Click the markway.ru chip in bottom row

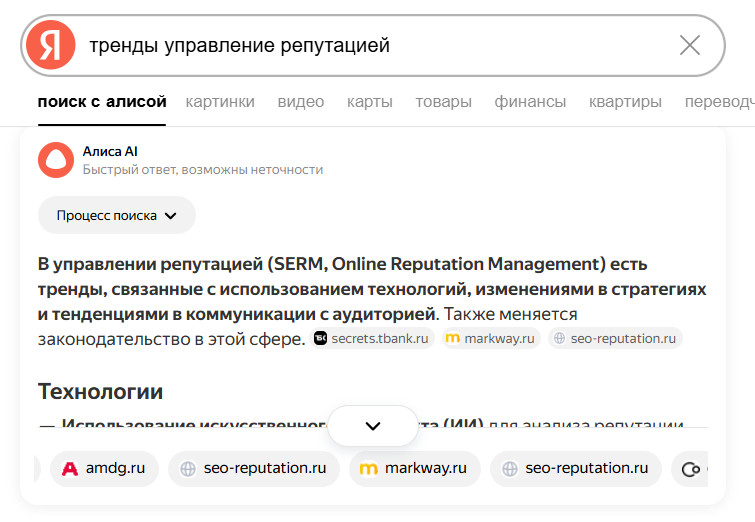click(414, 468)
